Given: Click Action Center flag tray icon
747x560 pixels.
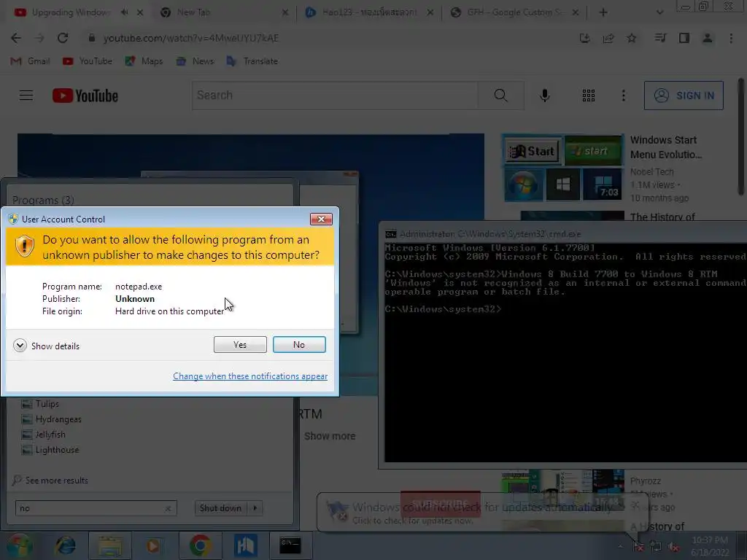Looking at the screenshot, I should (x=638, y=546).
